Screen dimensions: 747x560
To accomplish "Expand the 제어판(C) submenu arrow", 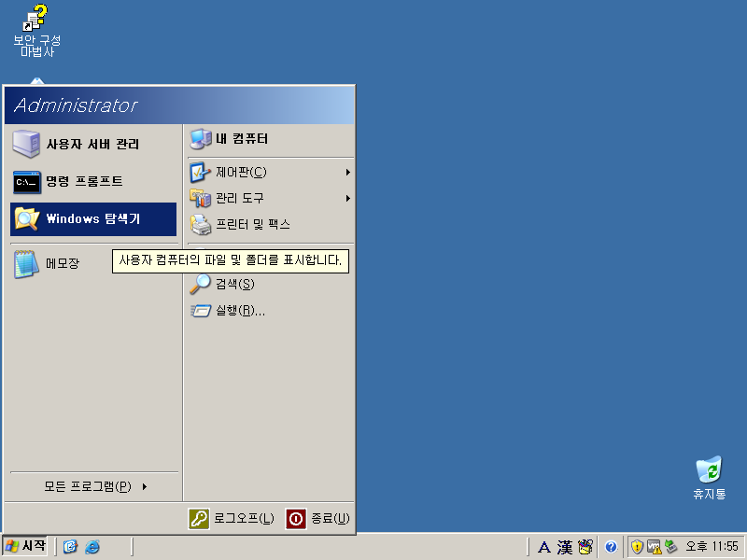I will tap(348, 172).
